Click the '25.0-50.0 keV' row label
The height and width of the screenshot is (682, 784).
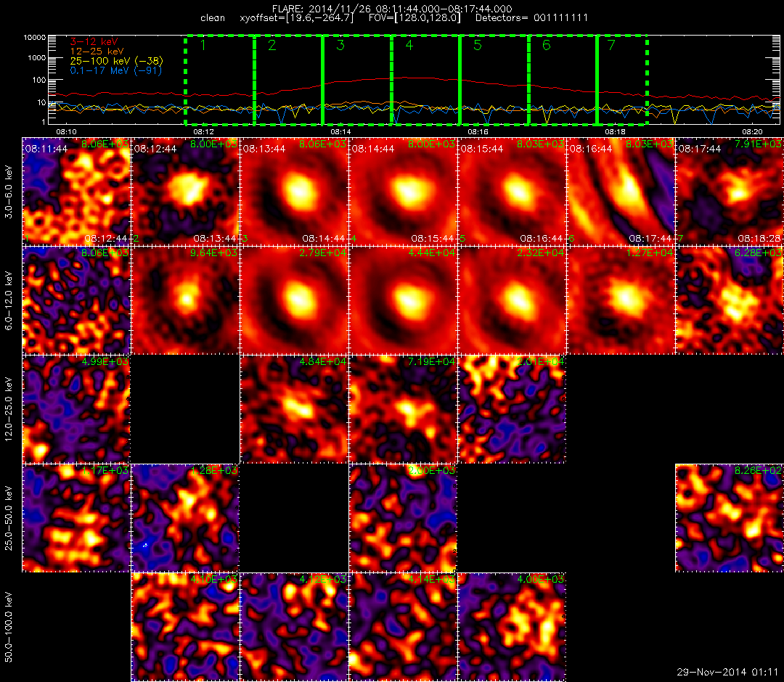(9, 518)
